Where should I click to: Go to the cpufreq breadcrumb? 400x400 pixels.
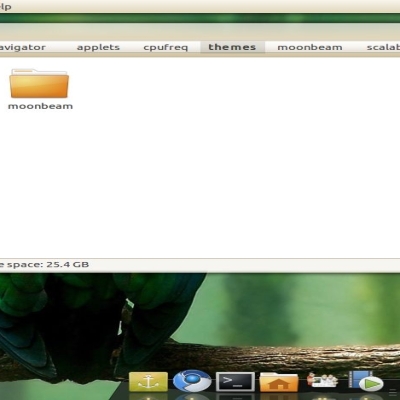pos(166,47)
